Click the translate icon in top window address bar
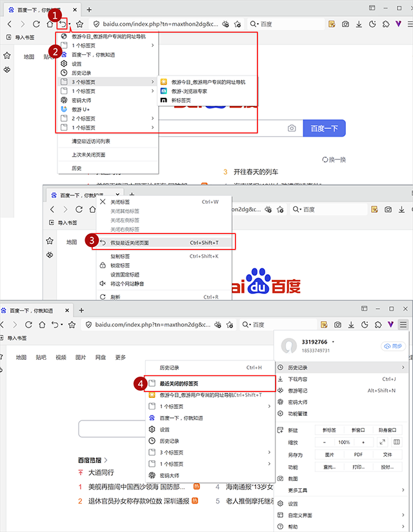The image size is (413, 532). pyautogui.click(x=225, y=24)
